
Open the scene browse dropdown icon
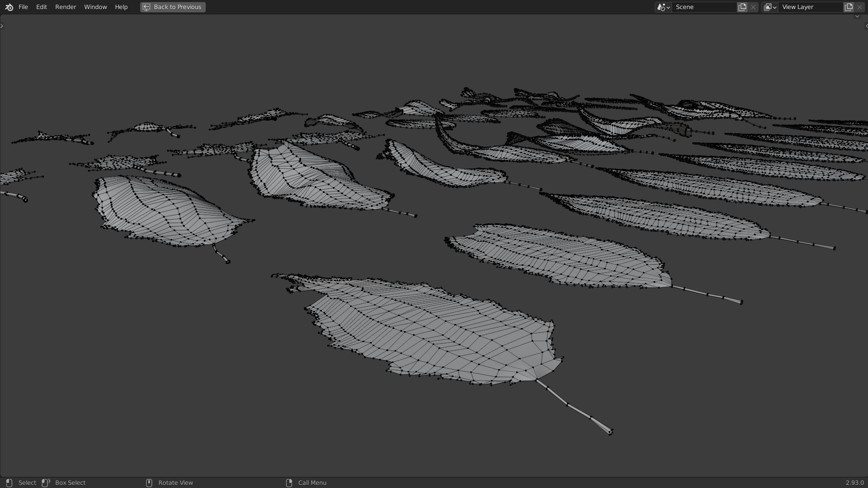coord(663,7)
